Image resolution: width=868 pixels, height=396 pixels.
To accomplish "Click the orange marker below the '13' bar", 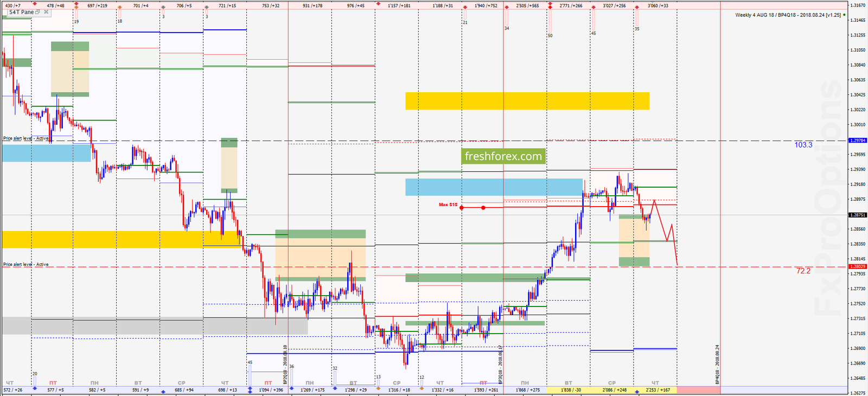I will point(378,388).
